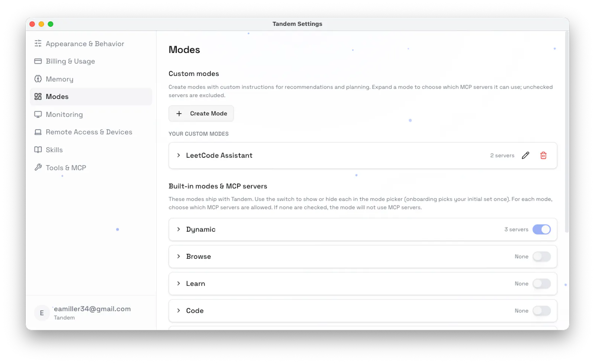Screen dimensions: 595x364
Task: Click the 'None' label on Learn row
Action: coord(521,284)
